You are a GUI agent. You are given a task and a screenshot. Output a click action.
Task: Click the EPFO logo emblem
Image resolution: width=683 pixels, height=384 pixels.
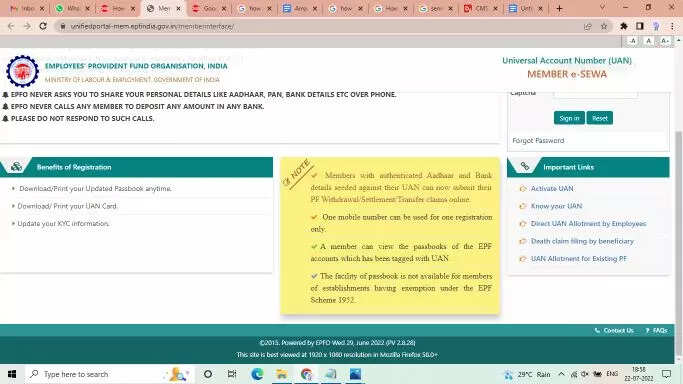tap(22, 71)
